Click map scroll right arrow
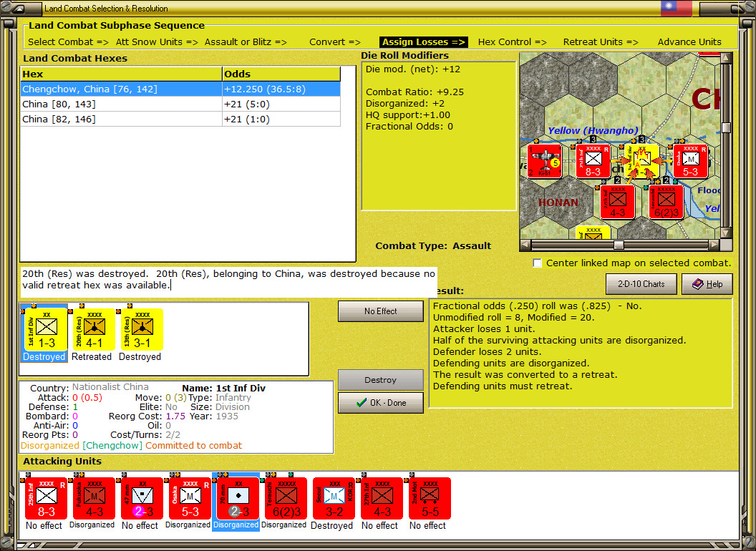The height and width of the screenshot is (551, 756). (714, 245)
